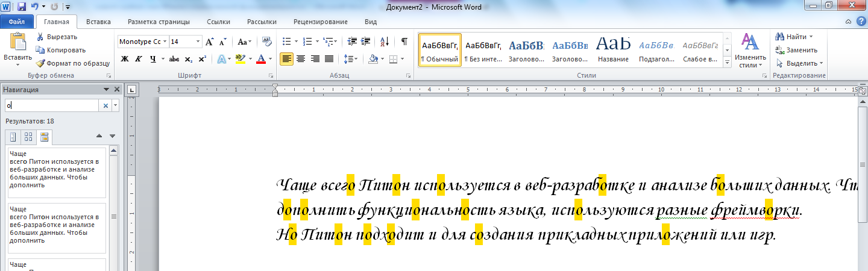Open the Рецензирование ribbon tab
The image size is (868, 271).
coord(320,22)
